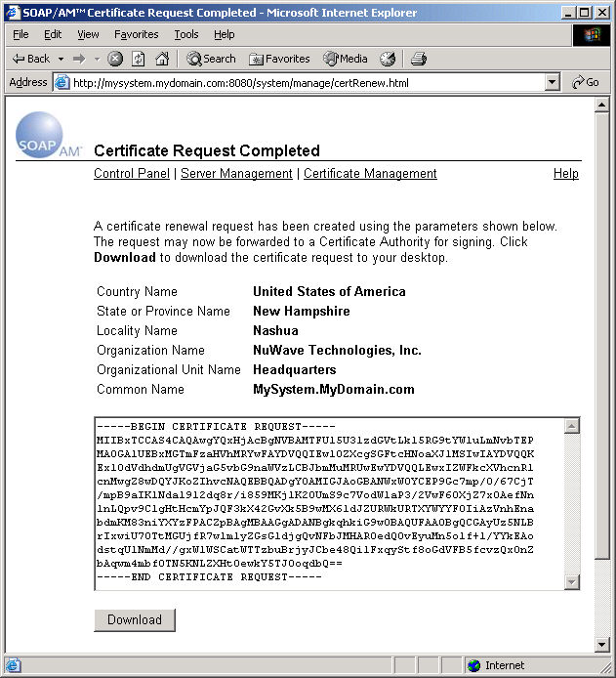Viewport: 616px width, 678px height.
Task: Open the View menu
Action: (88, 34)
